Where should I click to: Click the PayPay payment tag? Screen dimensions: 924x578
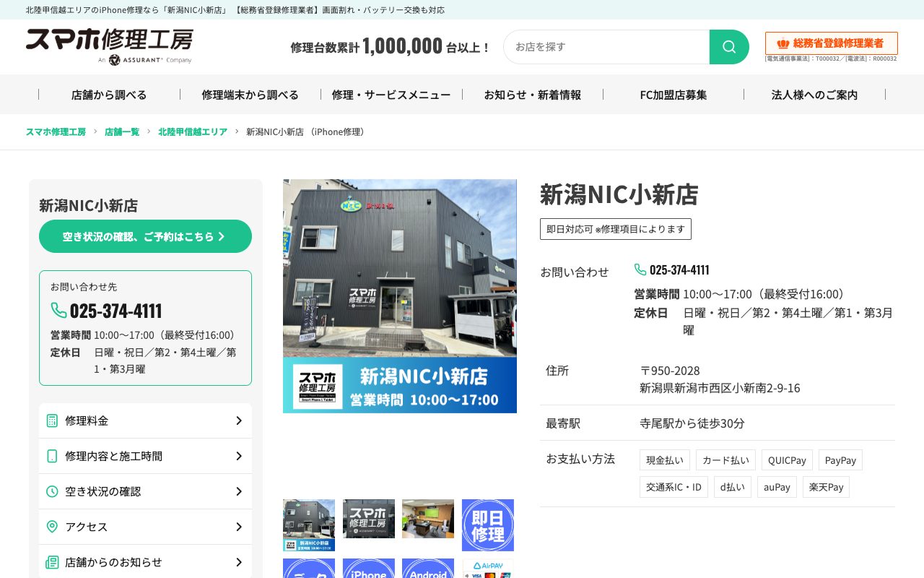(x=840, y=460)
